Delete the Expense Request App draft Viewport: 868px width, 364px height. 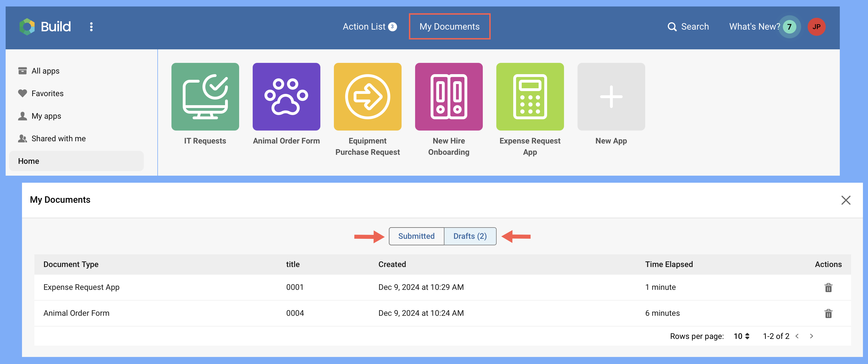(x=828, y=288)
